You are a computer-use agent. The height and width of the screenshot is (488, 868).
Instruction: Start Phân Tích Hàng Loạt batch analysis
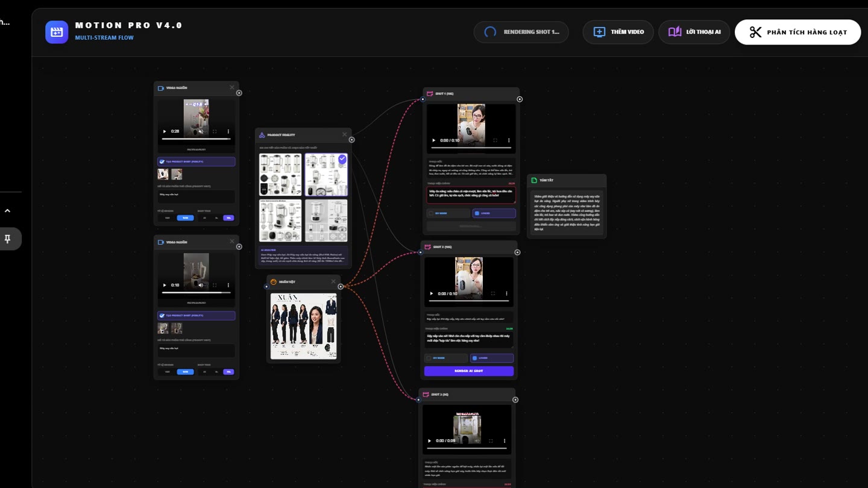pos(797,32)
